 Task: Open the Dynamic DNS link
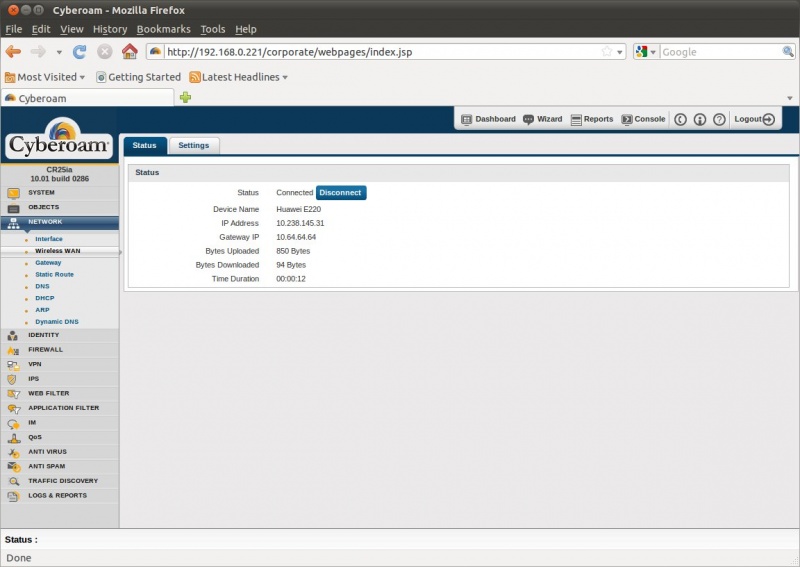[x=56, y=322]
